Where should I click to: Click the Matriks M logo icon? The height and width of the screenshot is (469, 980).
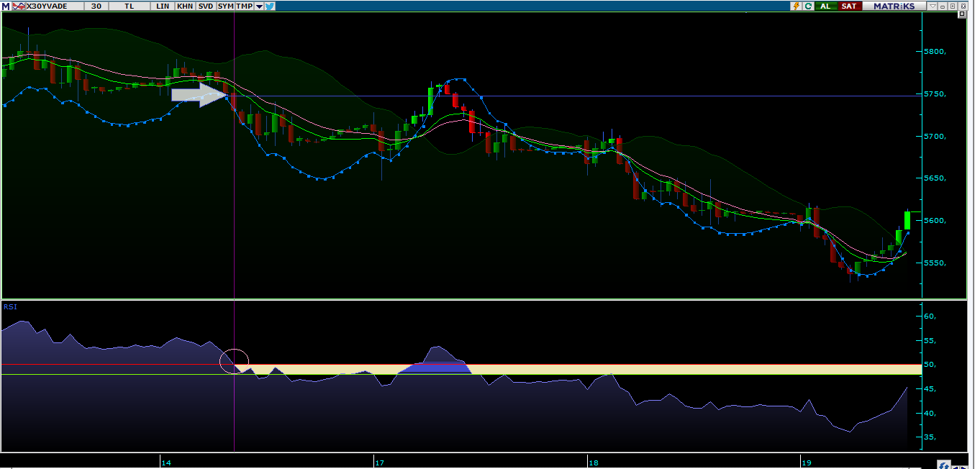[x=5, y=6]
